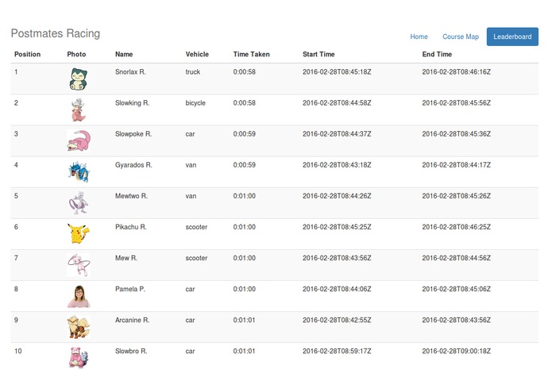Click Slowpoke R.'s 0:00:59 time taken

click(245, 134)
